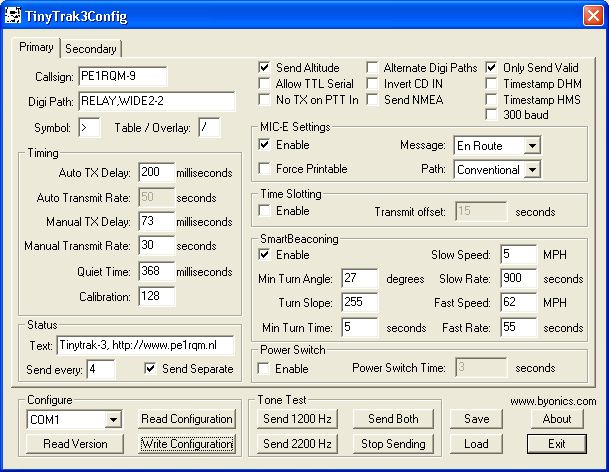This screenshot has height=472, width=609.
Task: Open the About dialog
Action: (557, 419)
